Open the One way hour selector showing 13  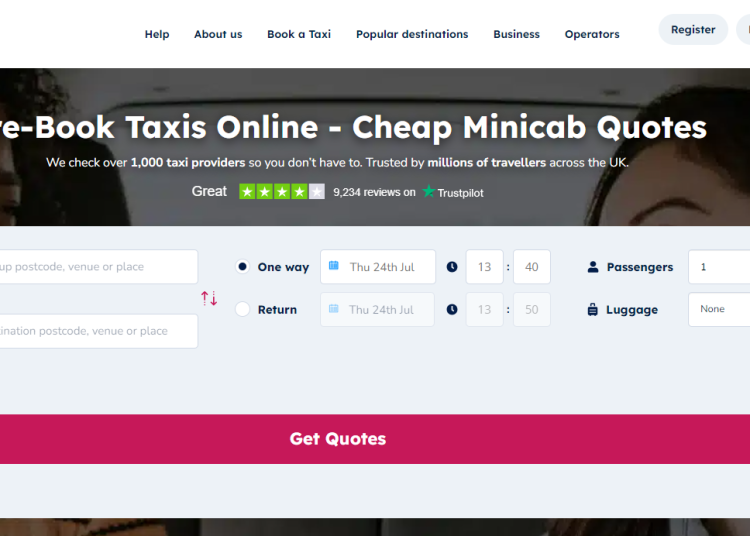click(485, 267)
